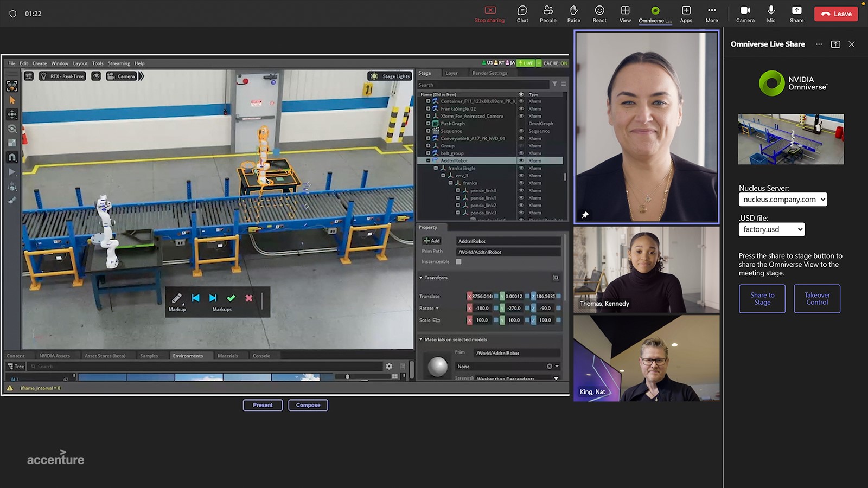Hide the Group prim using its eye toggle
This screenshot has height=488, width=868.
521,146
